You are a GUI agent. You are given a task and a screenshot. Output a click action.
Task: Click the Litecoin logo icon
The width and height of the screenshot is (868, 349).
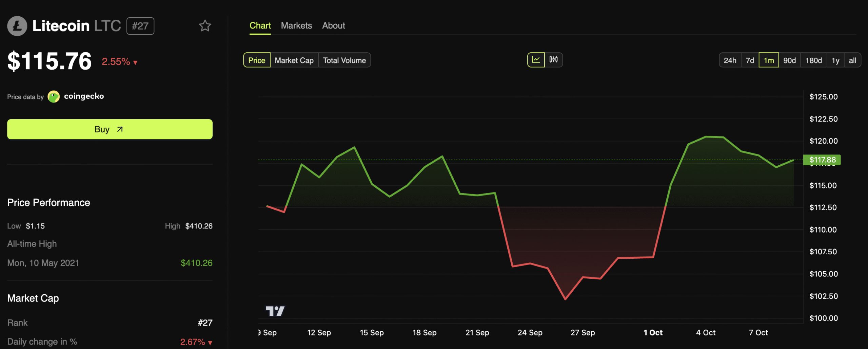click(17, 26)
